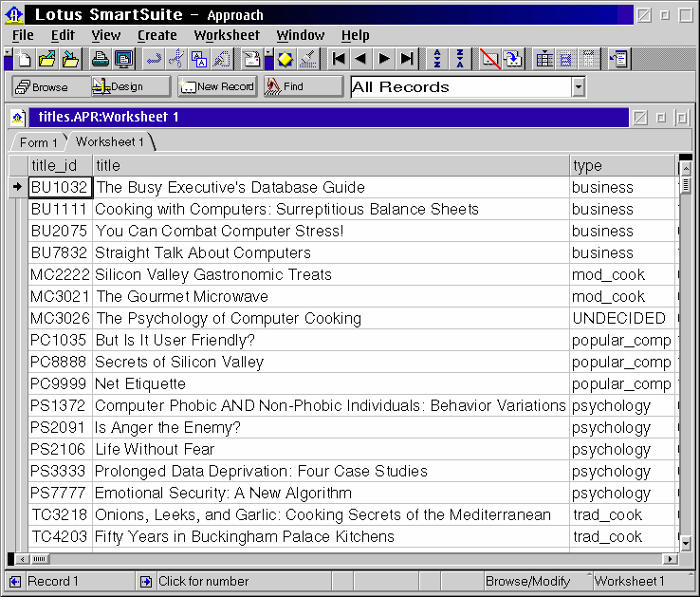Select the Worksheet 1 tab
Viewport: 700px width, 597px height.
(x=109, y=141)
